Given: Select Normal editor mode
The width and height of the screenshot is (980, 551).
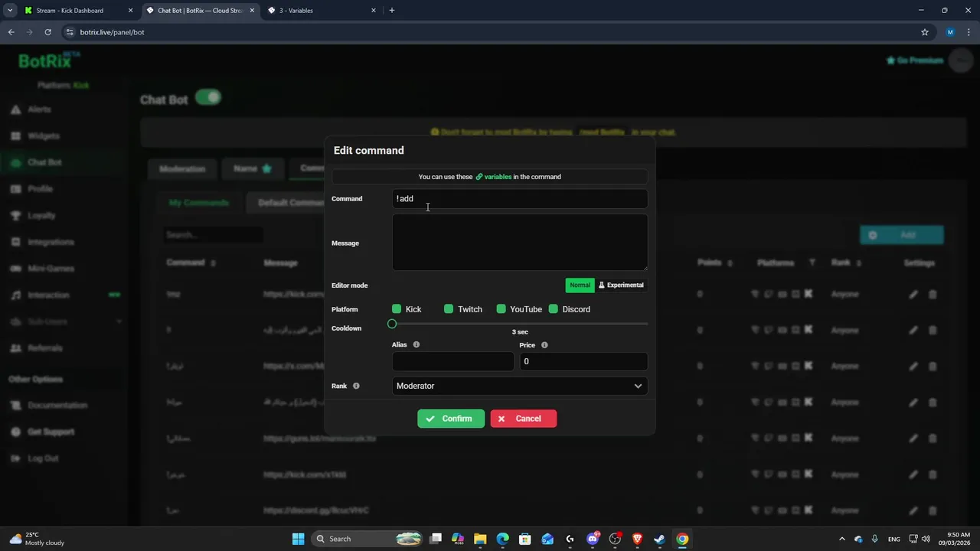Looking at the screenshot, I should point(580,285).
